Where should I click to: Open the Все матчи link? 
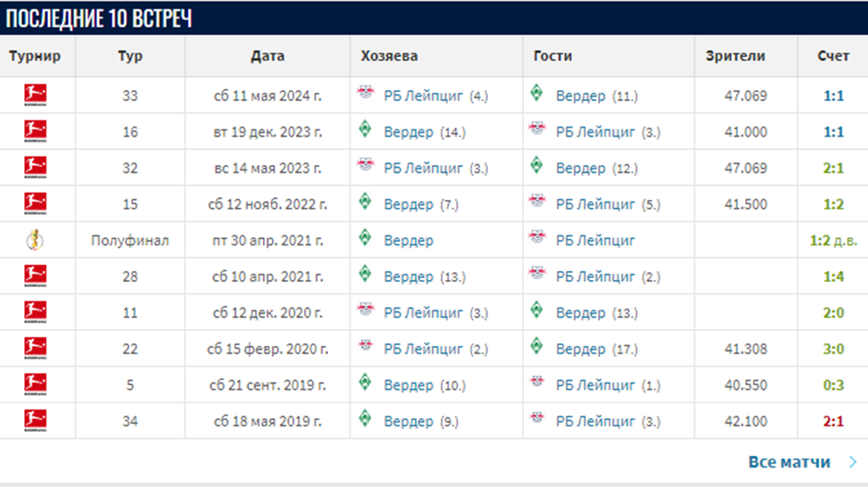point(790,462)
